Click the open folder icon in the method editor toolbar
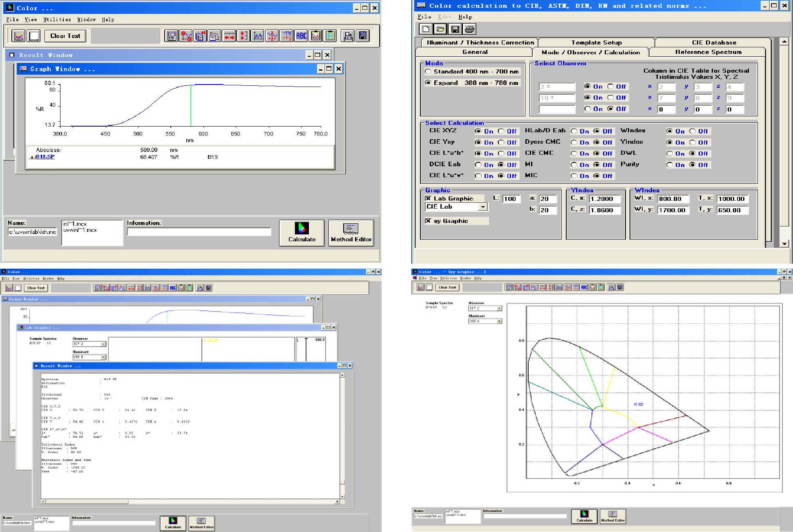Image resolution: width=793 pixels, height=532 pixels. 440,29
